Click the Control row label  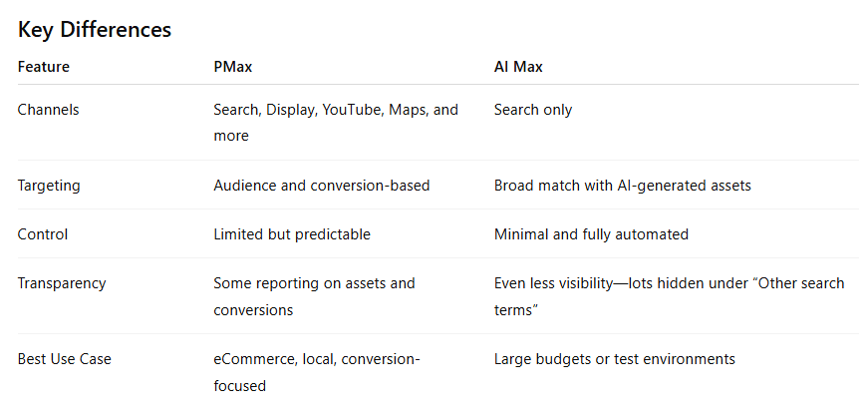(42, 233)
